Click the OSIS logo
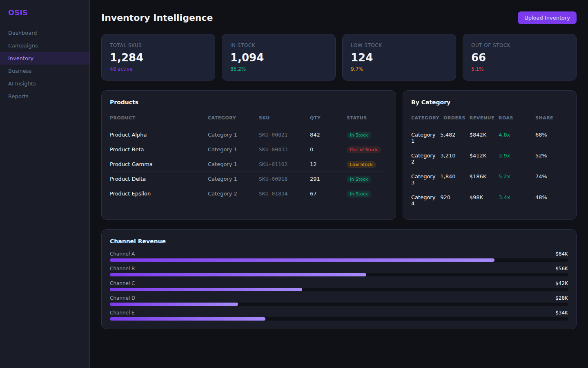The height and width of the screenshot is (368, 588). 18,12
